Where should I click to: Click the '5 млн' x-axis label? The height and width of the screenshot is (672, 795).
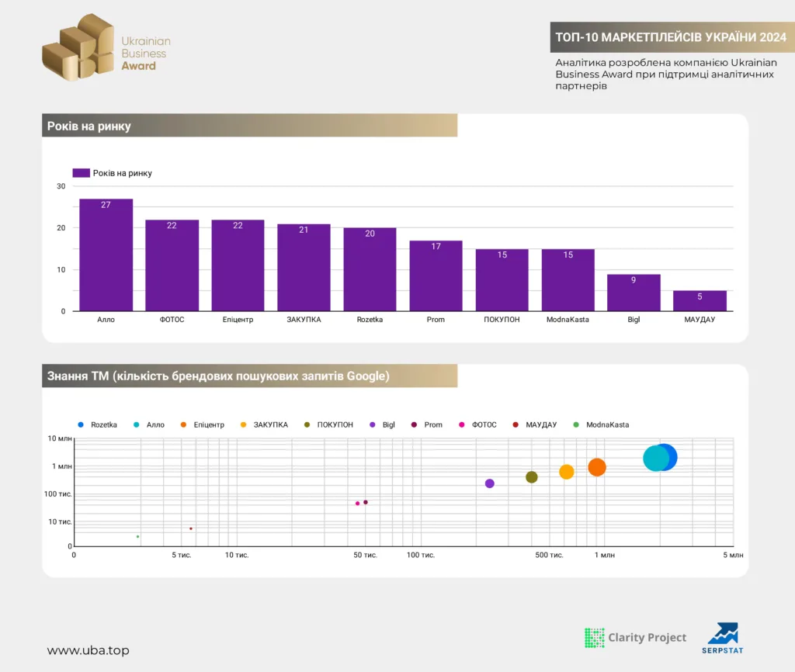coord(733,555)
